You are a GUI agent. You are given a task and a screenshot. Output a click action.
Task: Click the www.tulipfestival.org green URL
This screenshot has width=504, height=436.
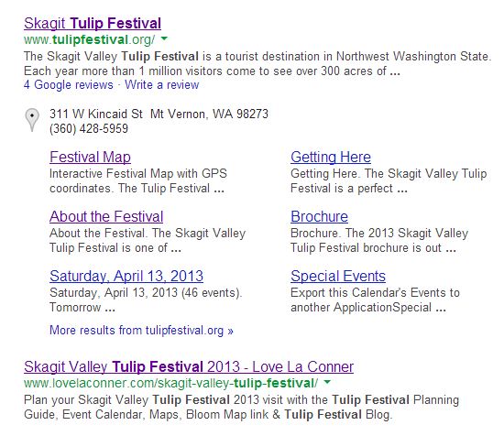point(90,39)
